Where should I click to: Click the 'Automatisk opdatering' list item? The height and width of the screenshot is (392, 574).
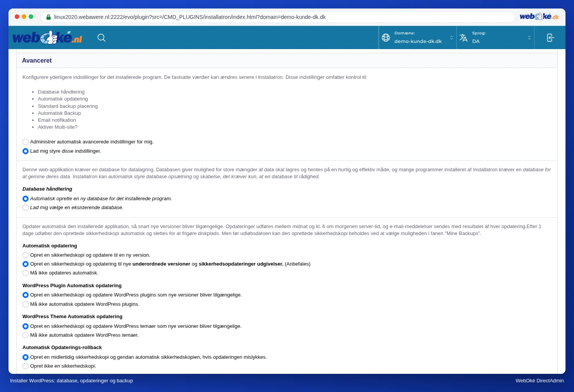point(63,99)
